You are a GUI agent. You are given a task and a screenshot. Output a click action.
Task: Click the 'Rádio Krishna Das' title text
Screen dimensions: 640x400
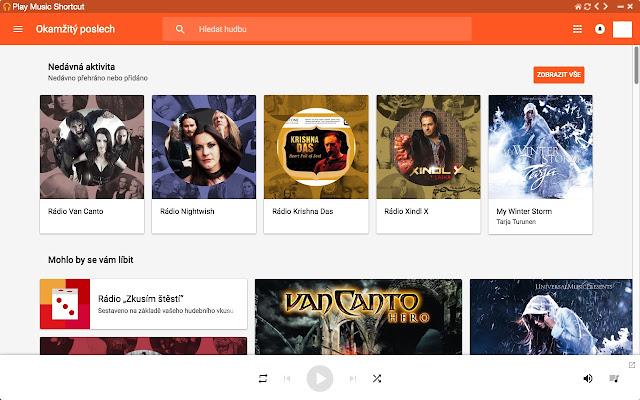[x=302, y=211]
